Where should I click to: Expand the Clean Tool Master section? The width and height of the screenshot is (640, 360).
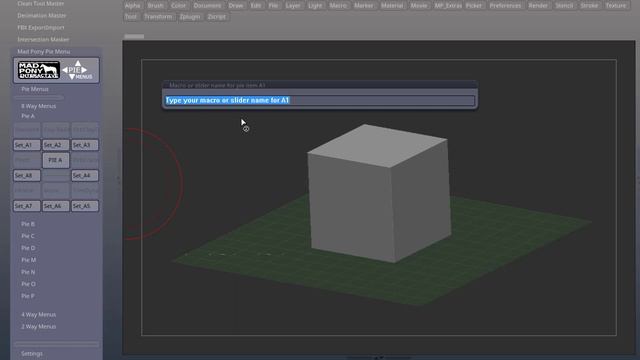click(x=41, y=4)
